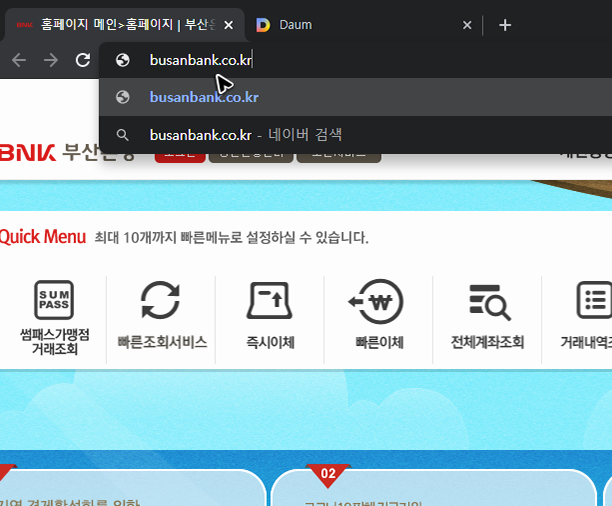Click the 02 numbered banner card
612x506 pixels.
433,486
